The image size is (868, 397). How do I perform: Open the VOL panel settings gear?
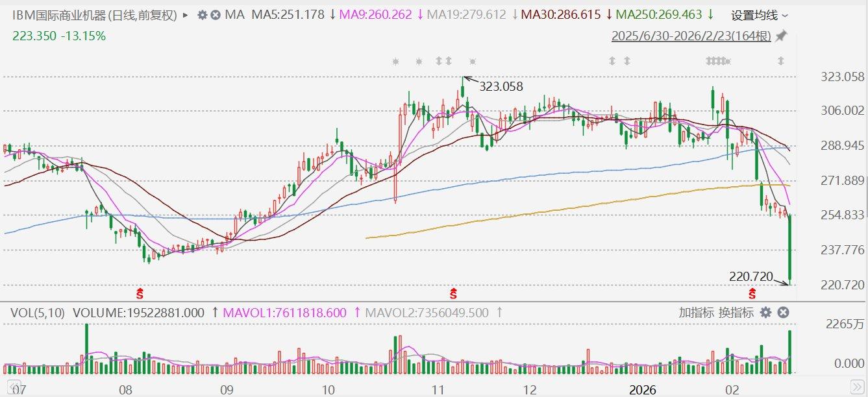pos(765,313)
